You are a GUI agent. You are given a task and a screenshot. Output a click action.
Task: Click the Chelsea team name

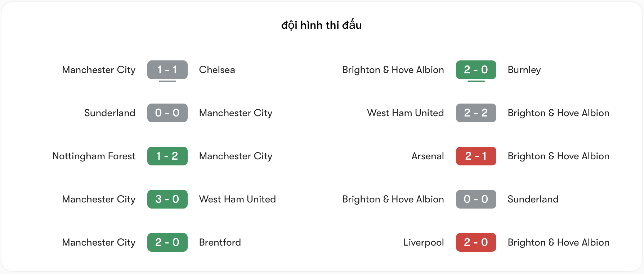pyautogui.click(x=217, y=70)
